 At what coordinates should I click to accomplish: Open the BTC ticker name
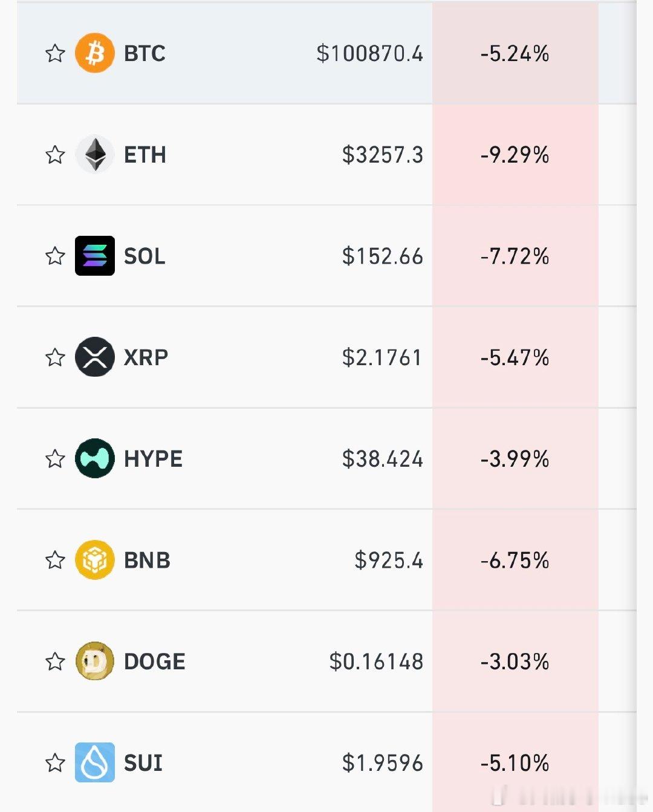(145, 53)
